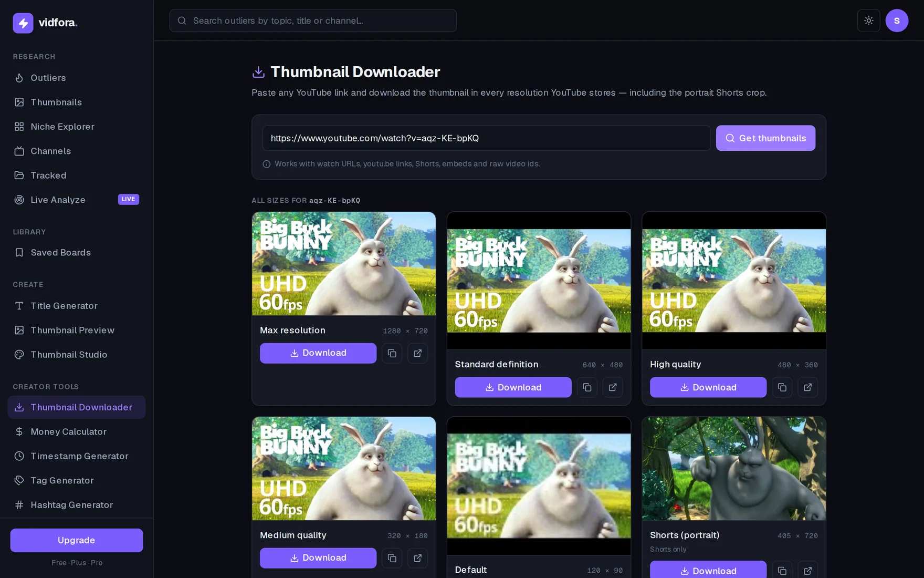Click the High quality thumbnail image
This screenshot has width=924, height=578.
click(x=734, y=281)
